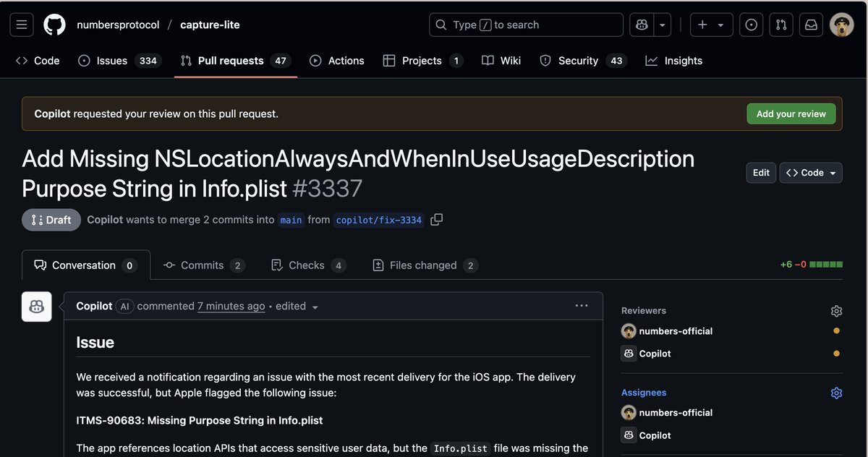Open the notifications inbox icon
868x457 pixels.
tap(811, 24)
